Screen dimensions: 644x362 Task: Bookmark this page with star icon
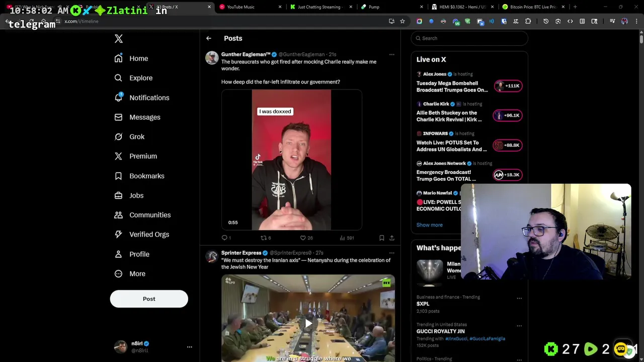[x=403, y=21]
